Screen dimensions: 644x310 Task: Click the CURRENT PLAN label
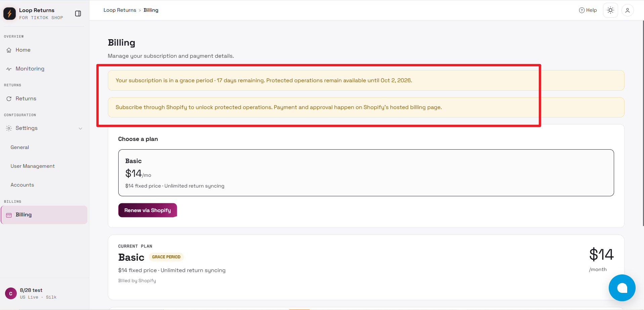(135, 246)
